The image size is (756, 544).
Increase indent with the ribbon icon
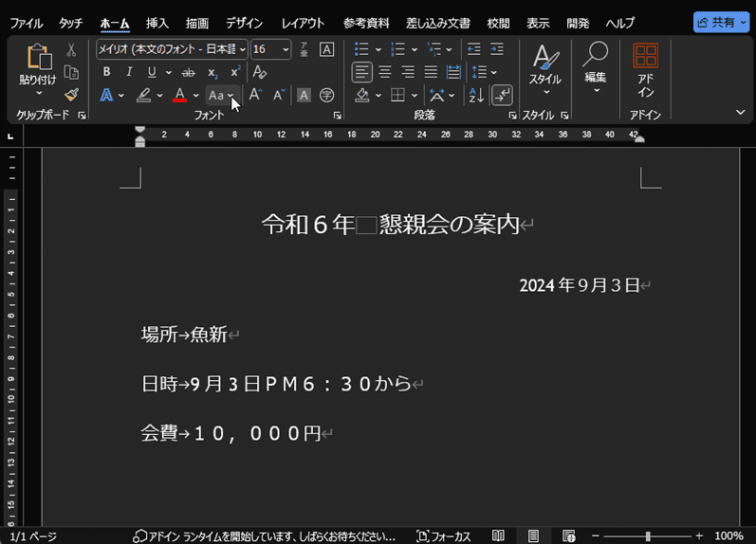tap(496, 49)
